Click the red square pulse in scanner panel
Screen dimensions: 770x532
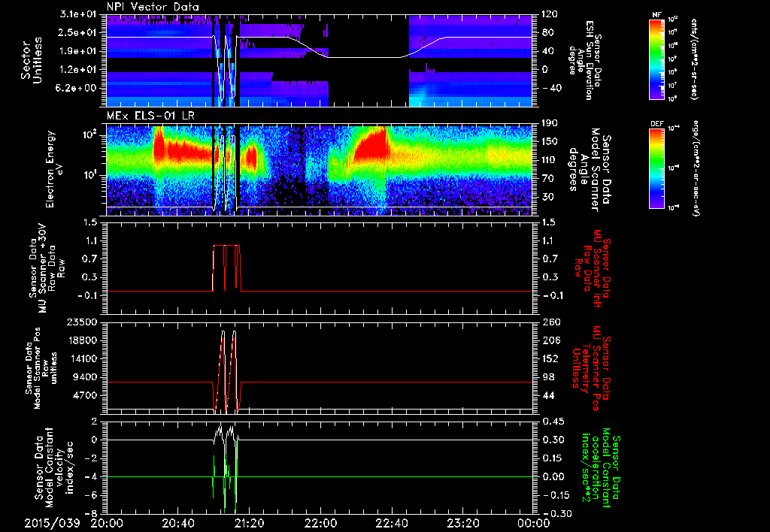pos(227,268)
